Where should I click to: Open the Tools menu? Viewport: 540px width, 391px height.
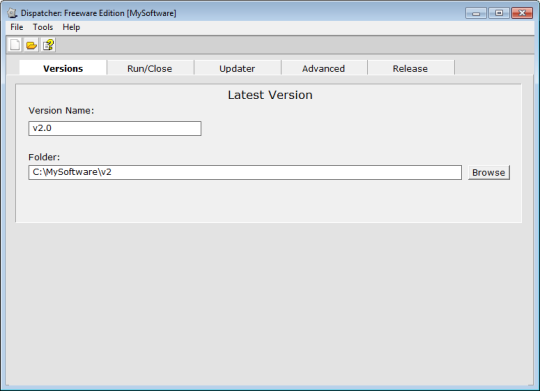pyautogui.click(x=43, y=27)
